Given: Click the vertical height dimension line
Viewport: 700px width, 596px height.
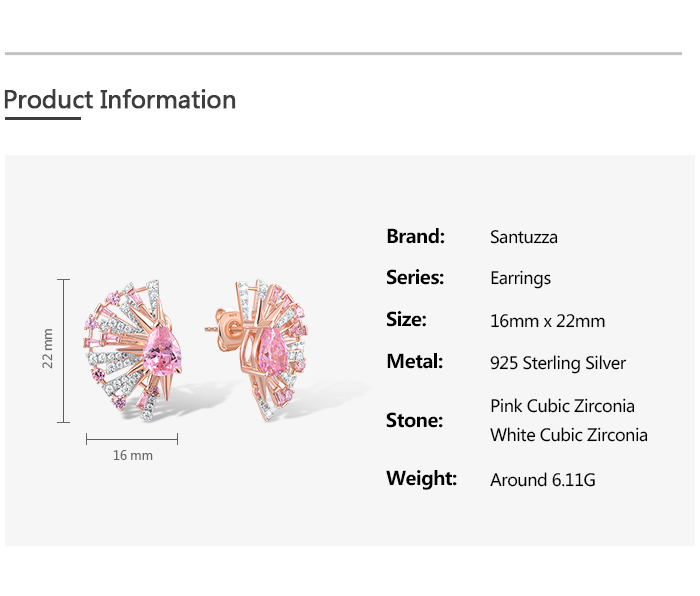Looking at the screenshot, I should (65, 351).
